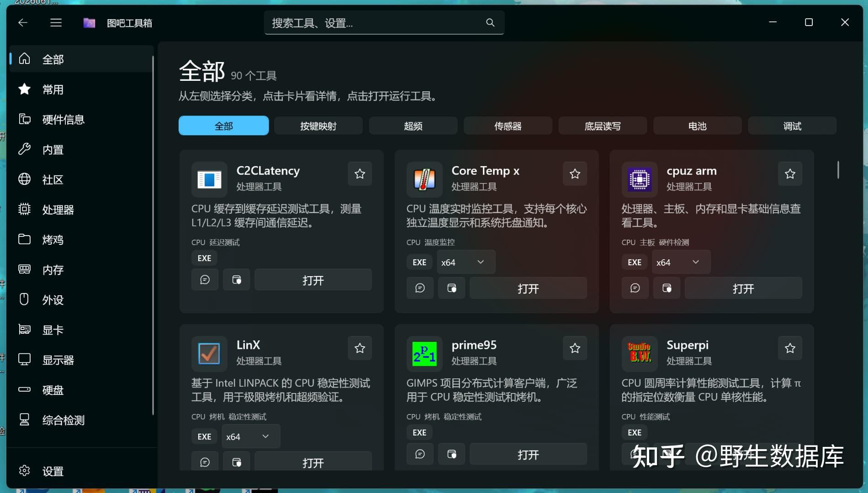Expand Core Temp x x64 dropdown
This screenshot has height=493, width=868.
point(466,262)
